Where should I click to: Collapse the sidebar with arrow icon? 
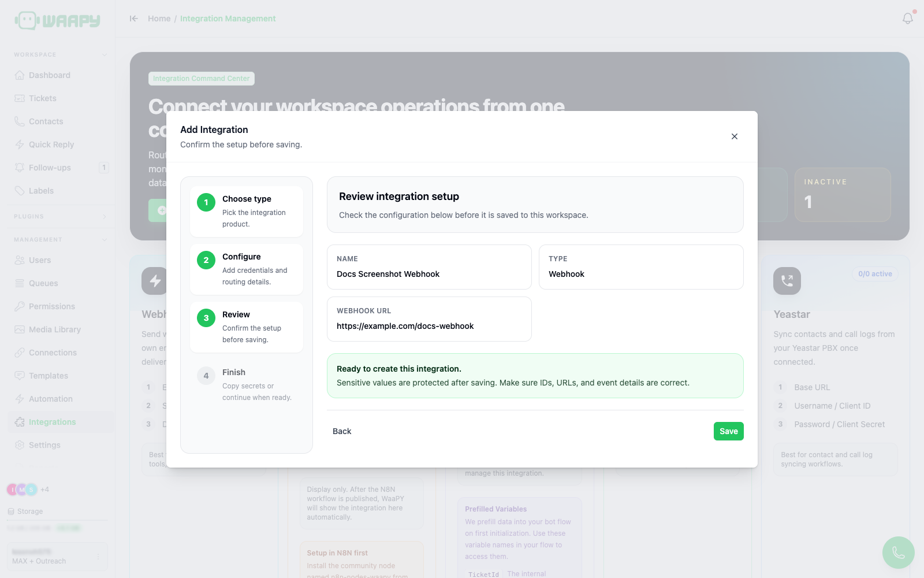point(134,18)
